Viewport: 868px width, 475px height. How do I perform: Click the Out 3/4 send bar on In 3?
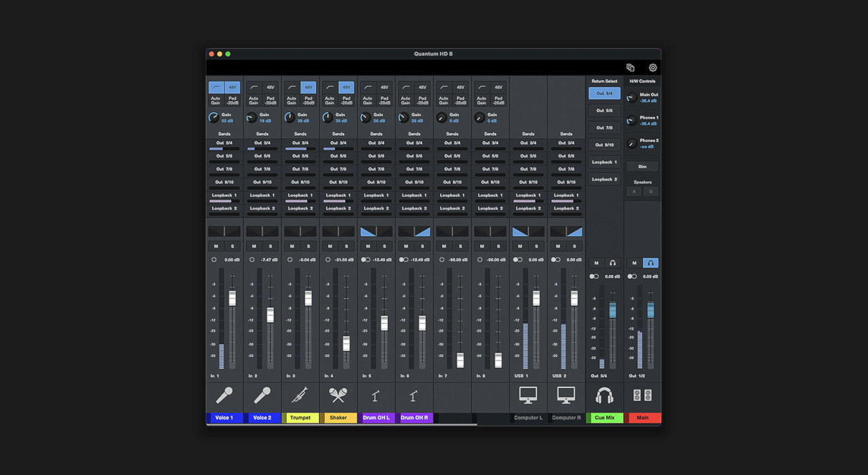(x=300, y=148)
